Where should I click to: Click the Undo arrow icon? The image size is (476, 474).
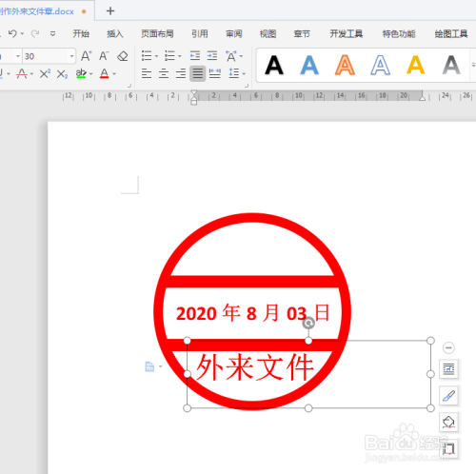[x=12, y=33]
